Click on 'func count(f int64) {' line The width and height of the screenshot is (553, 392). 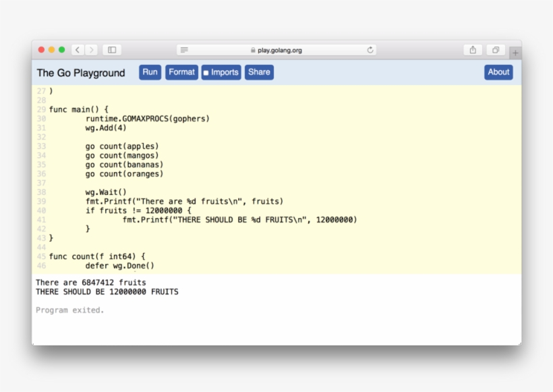point(97,256)
